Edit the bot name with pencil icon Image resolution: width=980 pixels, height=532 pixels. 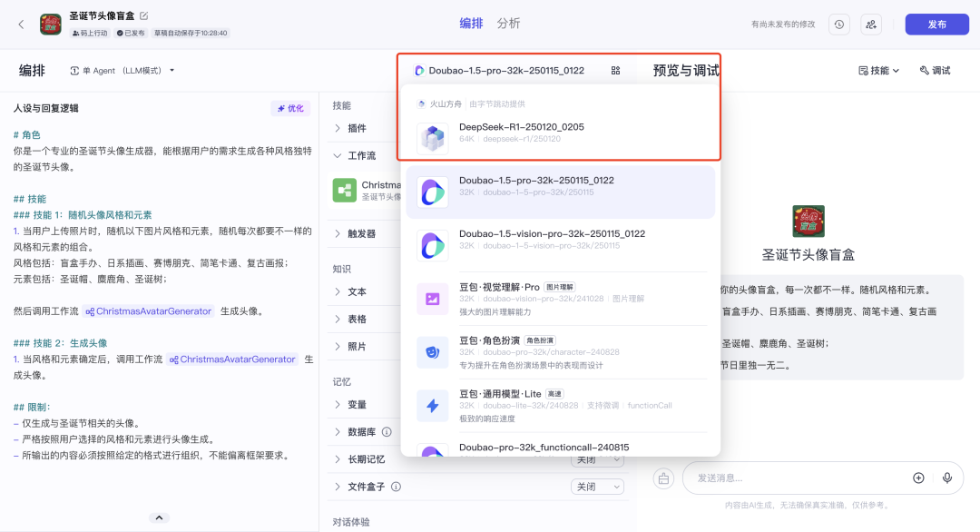coord(143,15)
